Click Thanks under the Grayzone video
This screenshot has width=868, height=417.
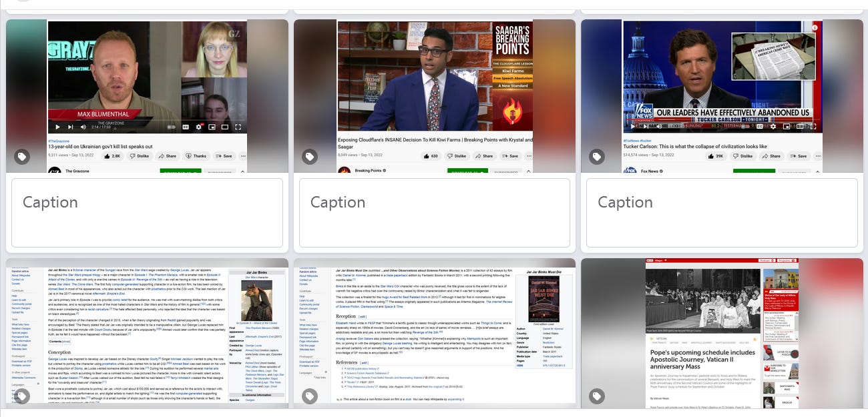point(196,155)
